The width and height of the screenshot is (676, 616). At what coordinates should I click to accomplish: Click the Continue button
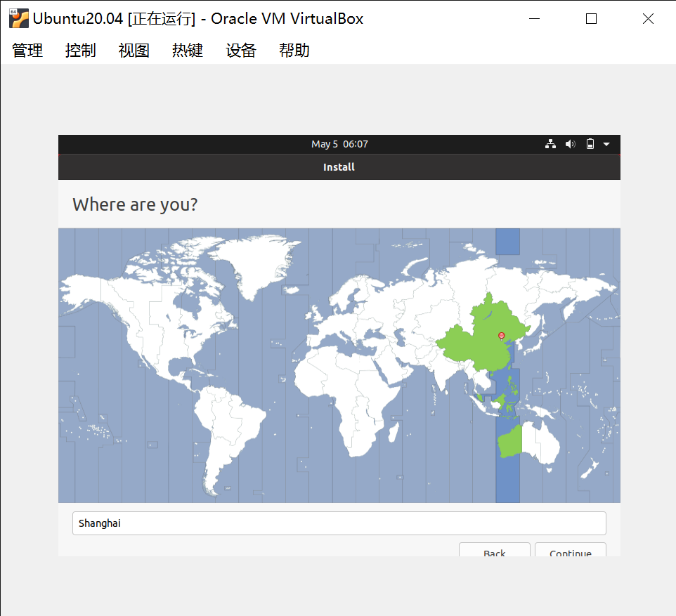click(571, 549)
